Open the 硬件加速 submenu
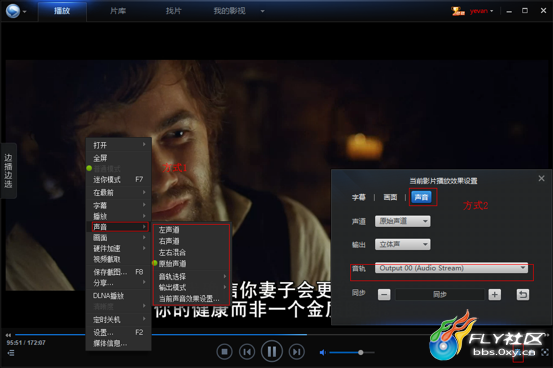The width and height of the screenshot is (553, 368). pos(119,248)
